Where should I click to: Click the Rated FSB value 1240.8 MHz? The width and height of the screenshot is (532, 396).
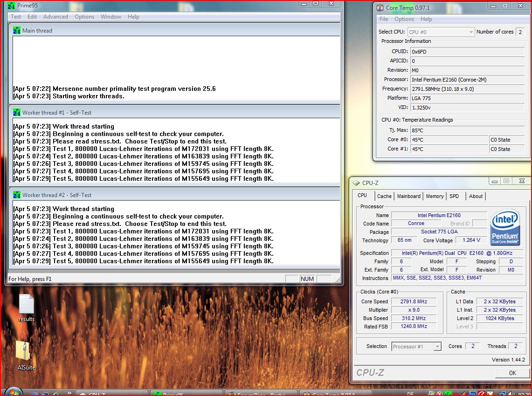(414, 327)
